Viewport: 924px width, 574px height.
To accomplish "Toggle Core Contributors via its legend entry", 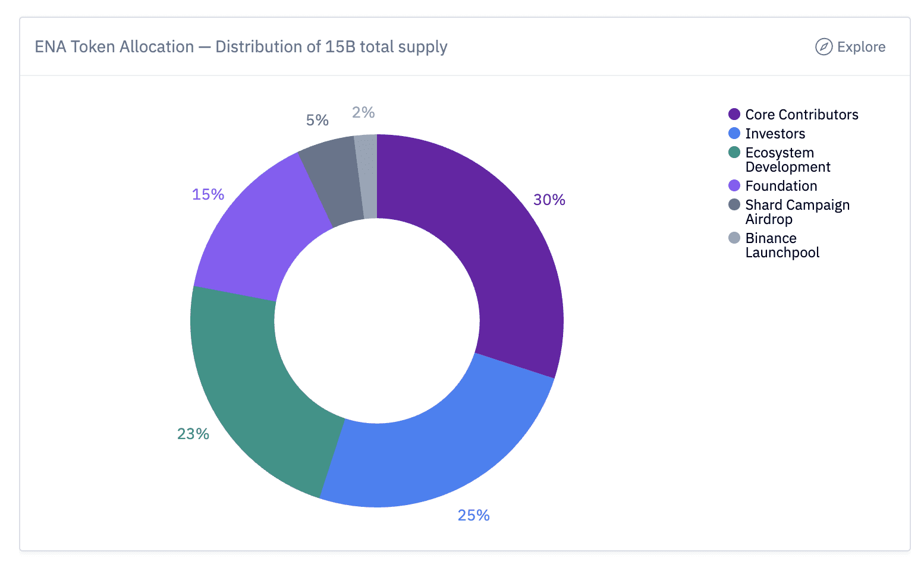I will click(802, 113).
